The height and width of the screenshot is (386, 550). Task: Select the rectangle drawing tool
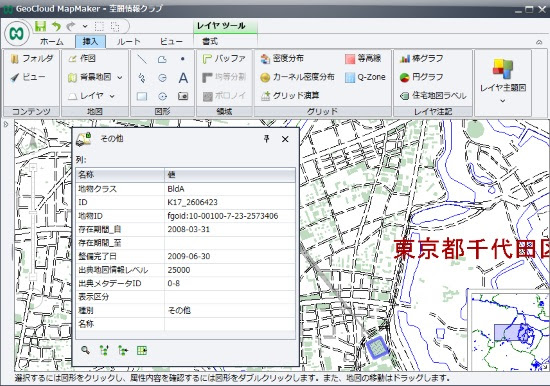(x=142, y=96)
